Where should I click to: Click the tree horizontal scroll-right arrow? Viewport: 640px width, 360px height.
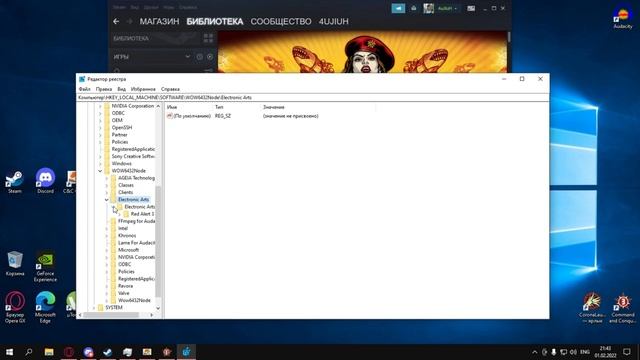[x=151, y=315]
